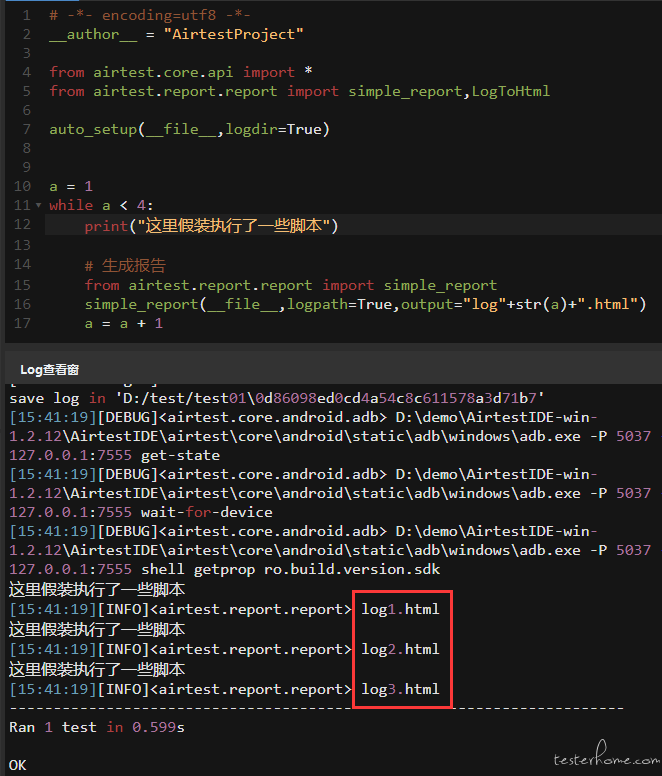Click the 'shell getprop ro.build.version.sdk' log line

coord(224,570)
